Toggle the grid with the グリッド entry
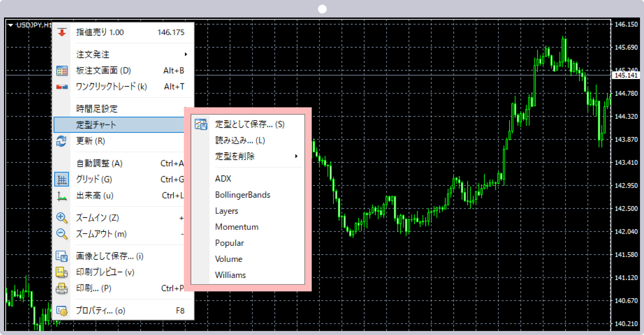Viewport: 644px width, 335px height. tap(94, 179)
